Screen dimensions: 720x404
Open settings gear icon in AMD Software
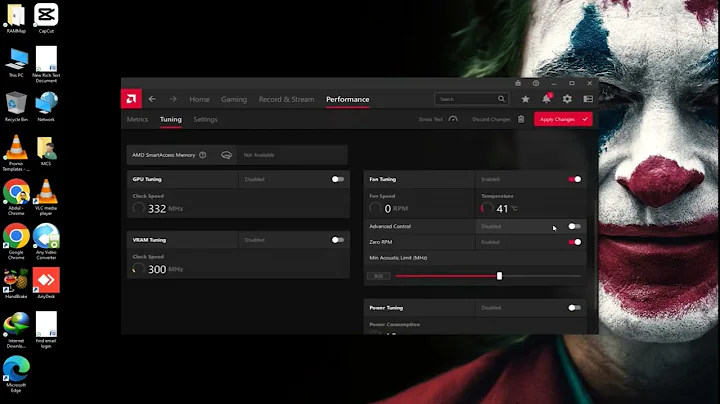pos(567,99)
